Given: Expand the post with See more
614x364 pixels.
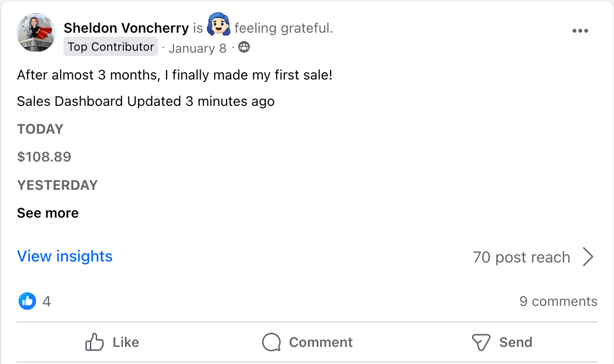Looking at the screenshot, I should tap(48, 213).
